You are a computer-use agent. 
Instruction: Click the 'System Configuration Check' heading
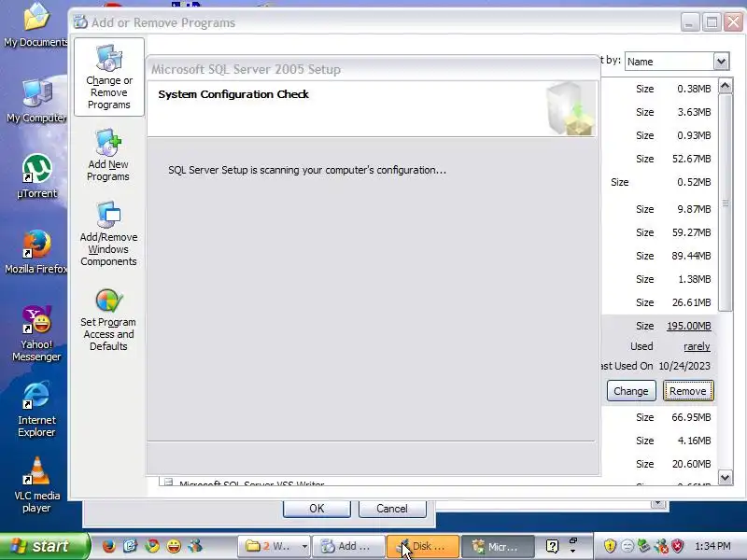point(233,94)
